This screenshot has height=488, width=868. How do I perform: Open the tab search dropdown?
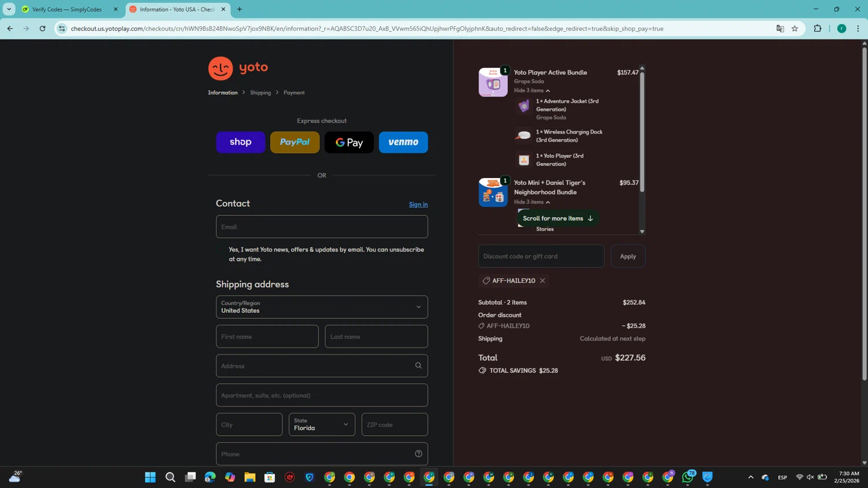[9, 9]
